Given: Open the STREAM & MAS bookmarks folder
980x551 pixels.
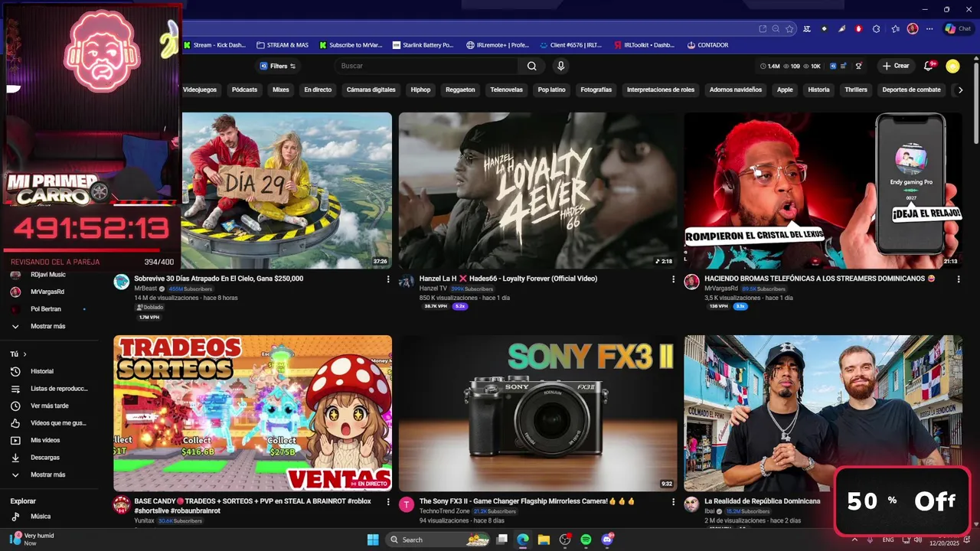Looking at the screenshot, I should coord(283,45).
